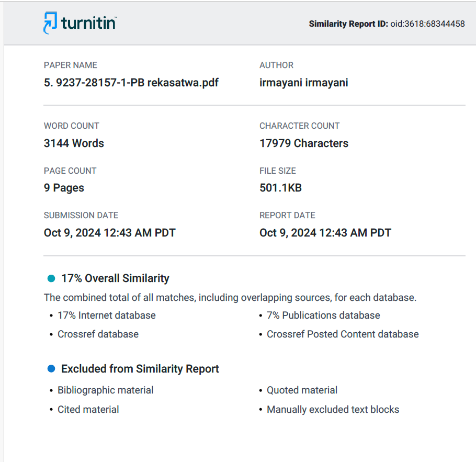Click the submission date 'Oct 9, 2024 12:43 AM PDT'

coord(110,233)
